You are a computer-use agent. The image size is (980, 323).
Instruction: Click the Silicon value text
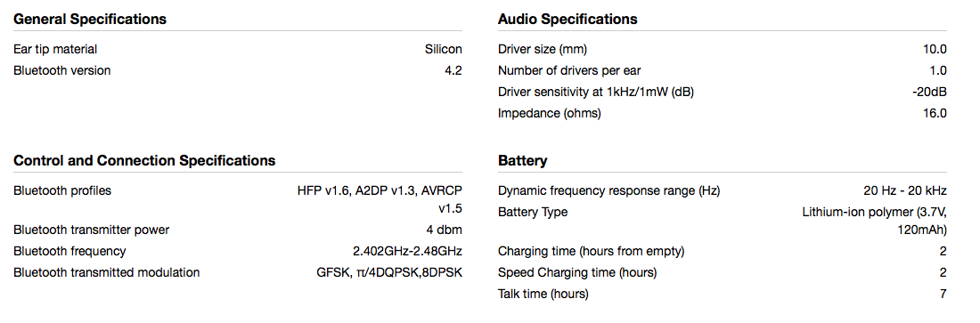(443, 49)
